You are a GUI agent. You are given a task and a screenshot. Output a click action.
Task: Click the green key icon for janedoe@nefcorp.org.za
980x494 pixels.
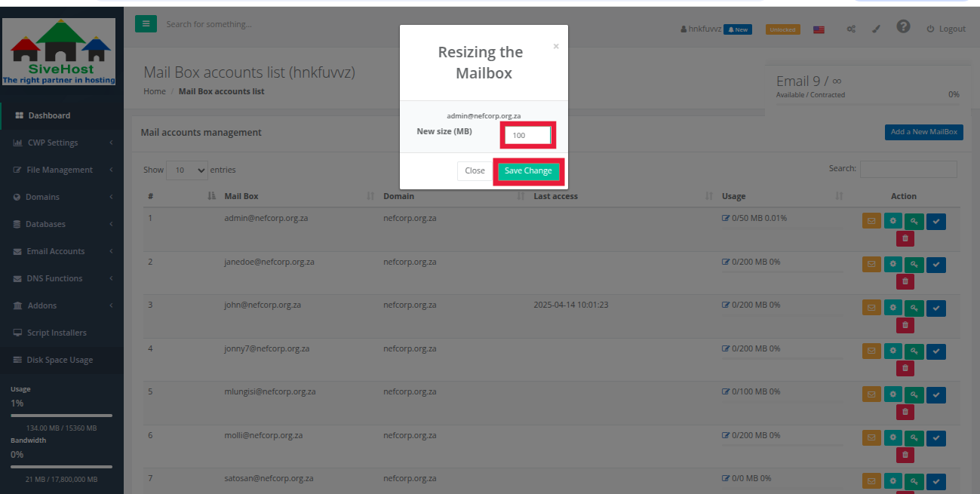[914, 265]
